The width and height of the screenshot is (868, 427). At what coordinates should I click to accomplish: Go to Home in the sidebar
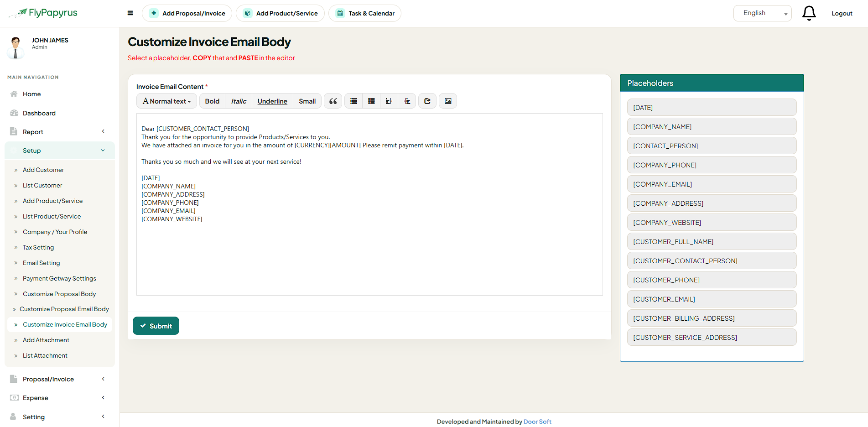pyautogui.click(x=31, y=94)
